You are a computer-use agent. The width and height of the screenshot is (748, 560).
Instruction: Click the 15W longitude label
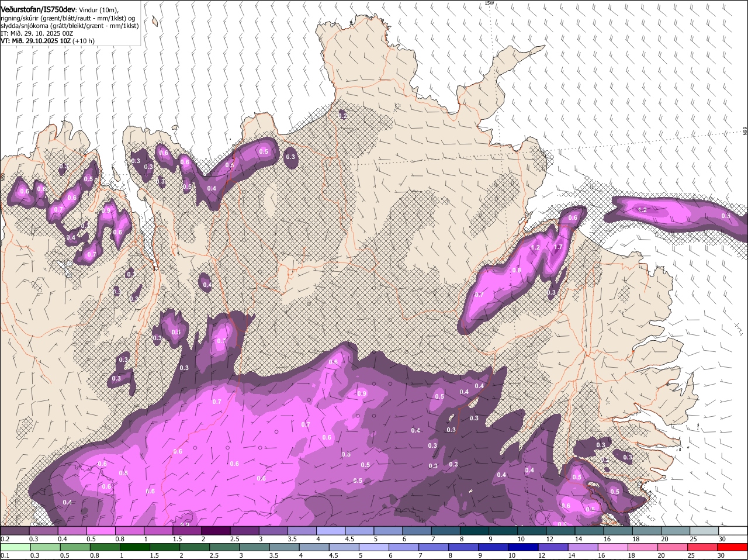pos(489,3)
